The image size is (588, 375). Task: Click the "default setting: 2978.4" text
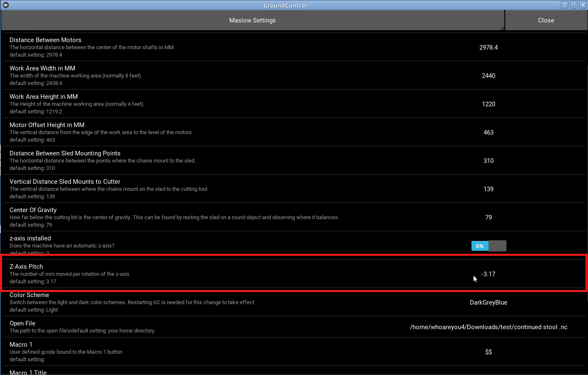click(36, 55)
